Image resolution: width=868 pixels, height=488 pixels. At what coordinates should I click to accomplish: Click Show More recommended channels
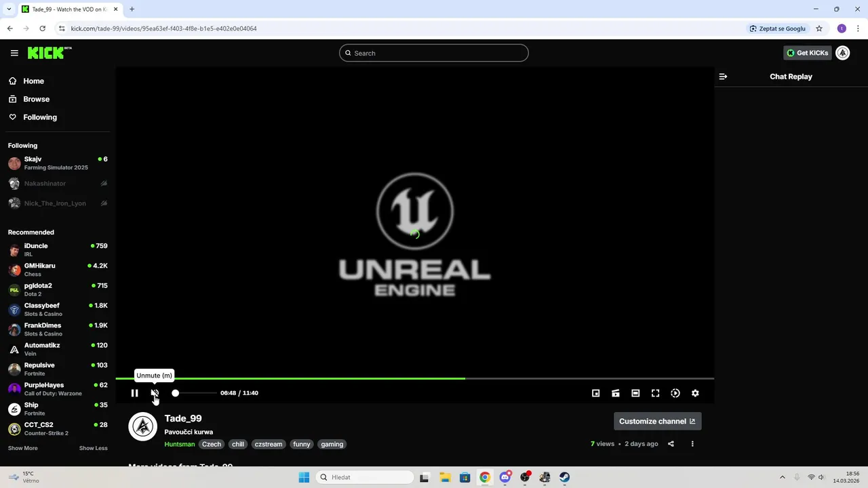click(x=23, y=448)
